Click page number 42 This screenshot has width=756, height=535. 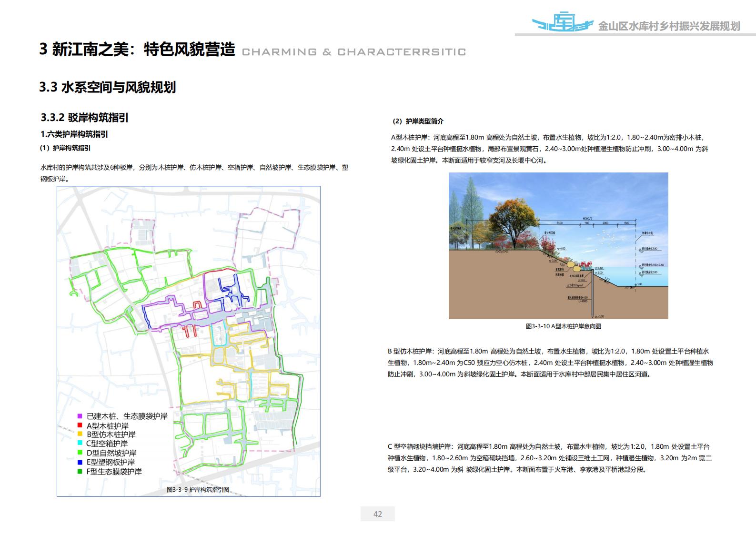click(x=378, y=514)
